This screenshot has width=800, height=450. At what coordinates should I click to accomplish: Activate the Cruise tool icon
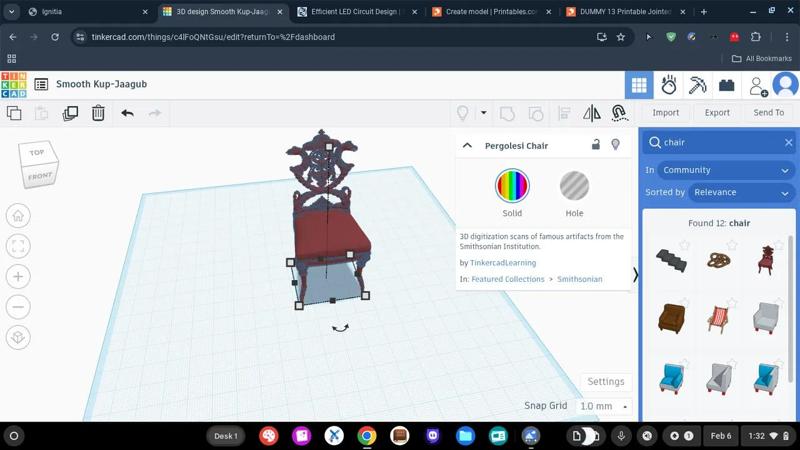[x=619, y=113]
